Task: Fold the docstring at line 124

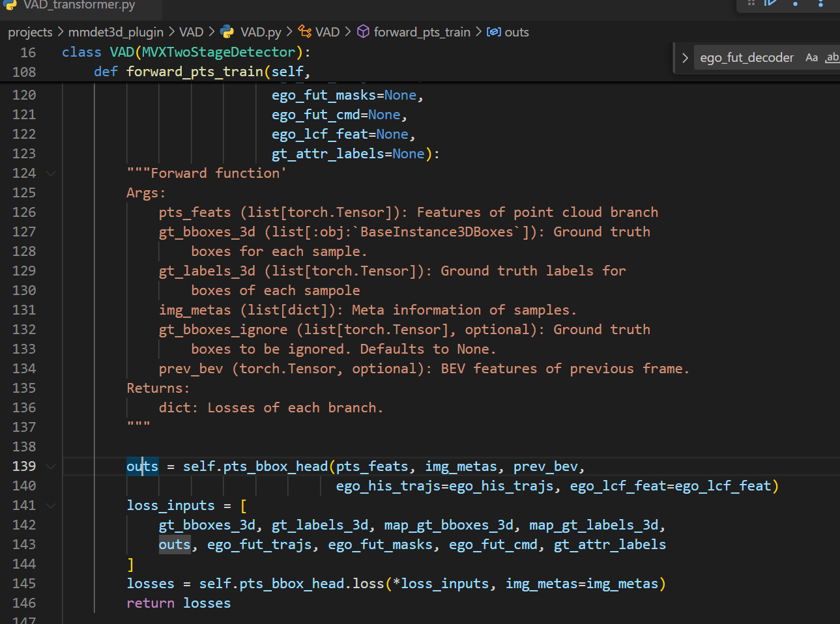Action: point(51,173)
